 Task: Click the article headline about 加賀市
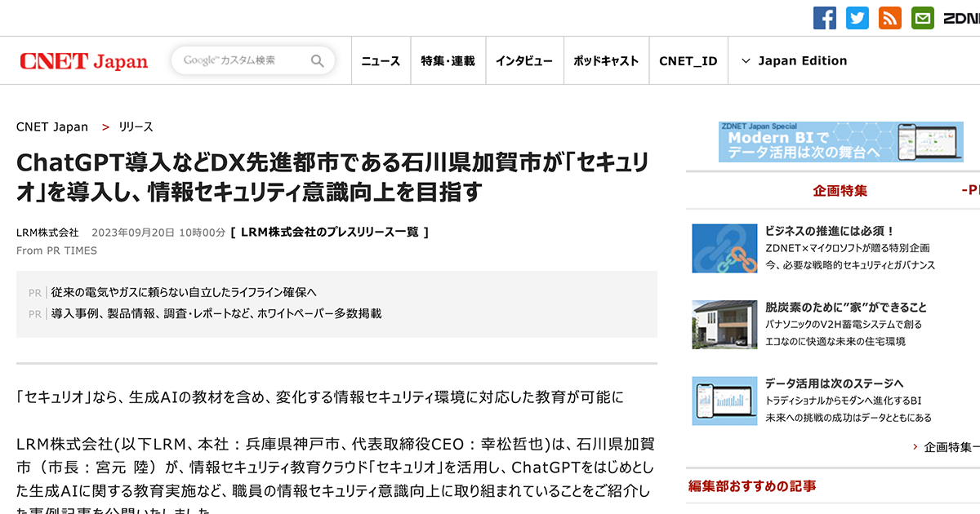click(x=332, y=176)
